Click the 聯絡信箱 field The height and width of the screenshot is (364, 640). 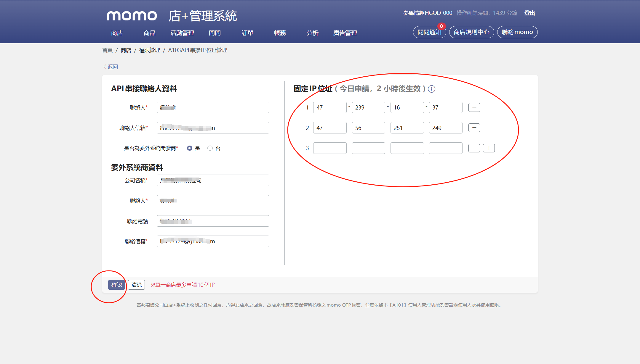(x=213, y=241)
